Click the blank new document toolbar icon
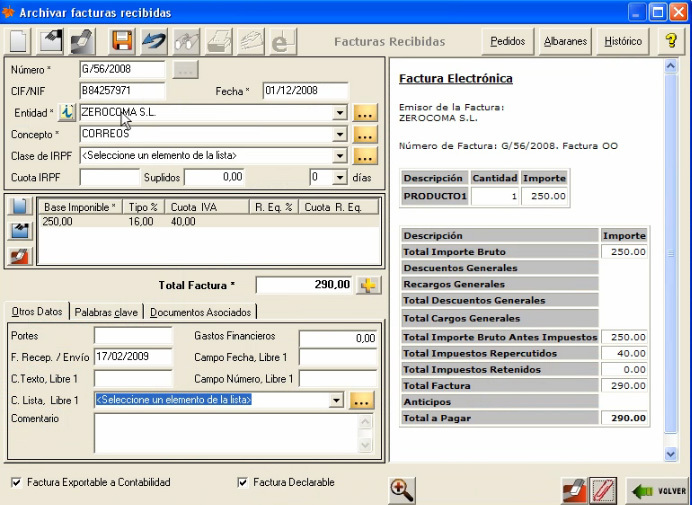The image size is (692, 505). [18, 42]
